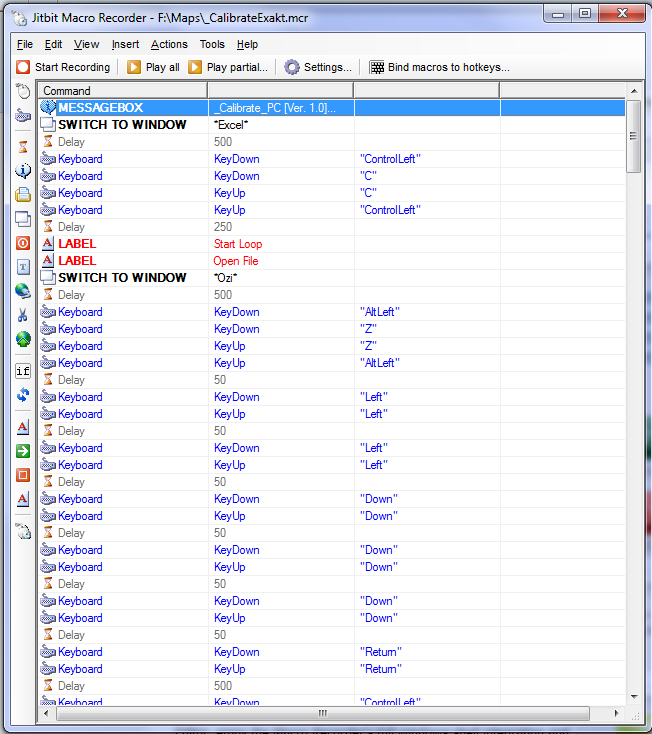Screen dimensions: 652x734
Task: Click the hourglass icon on Delay 250 row
Action: 48,227
